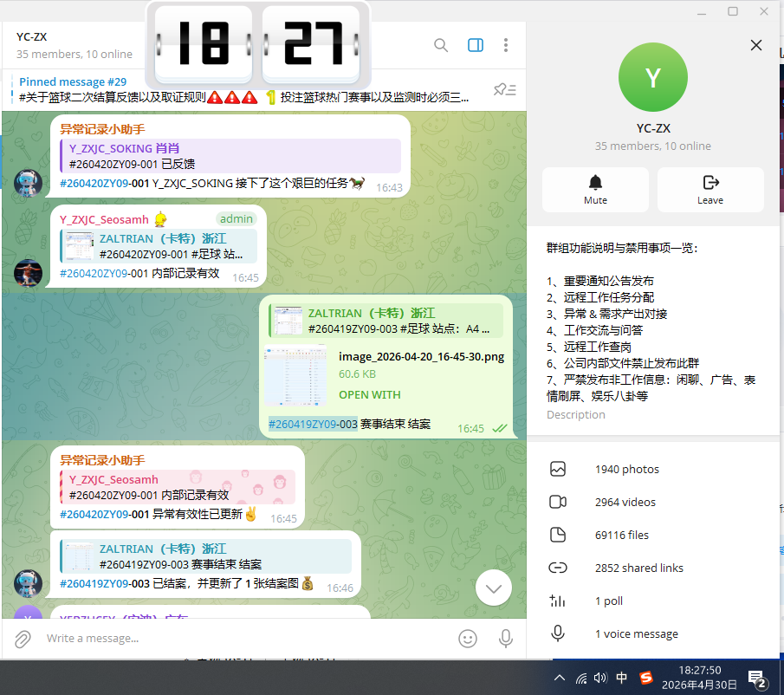Open search in the YC-ZX chat
784x695 pixels.
(440, 46)
